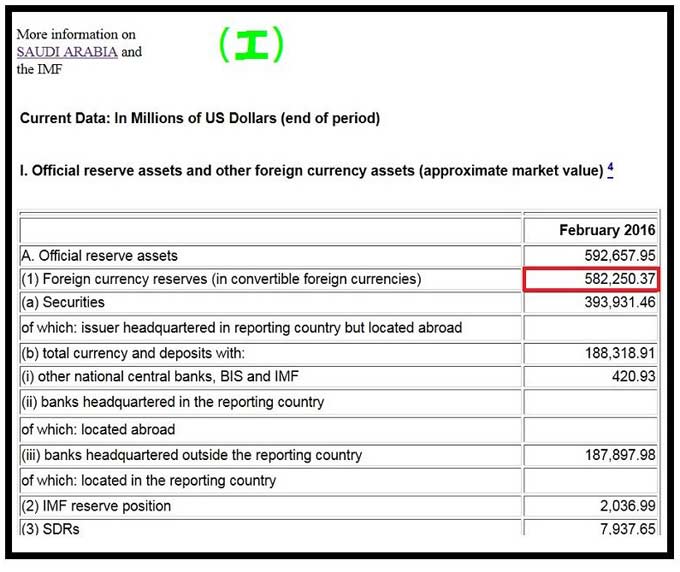Select the Foreign currency reserves row label

point(221,279)
